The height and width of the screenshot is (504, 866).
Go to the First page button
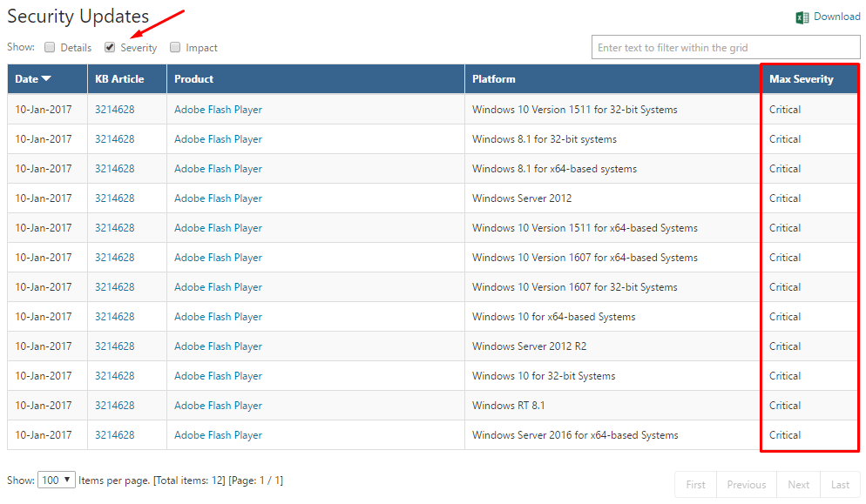coord(695,485)
